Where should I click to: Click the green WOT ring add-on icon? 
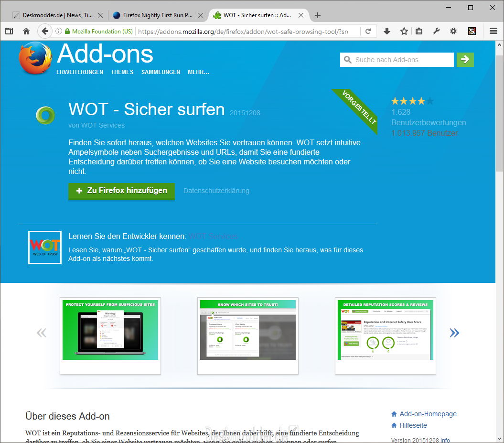pos(45,116)
